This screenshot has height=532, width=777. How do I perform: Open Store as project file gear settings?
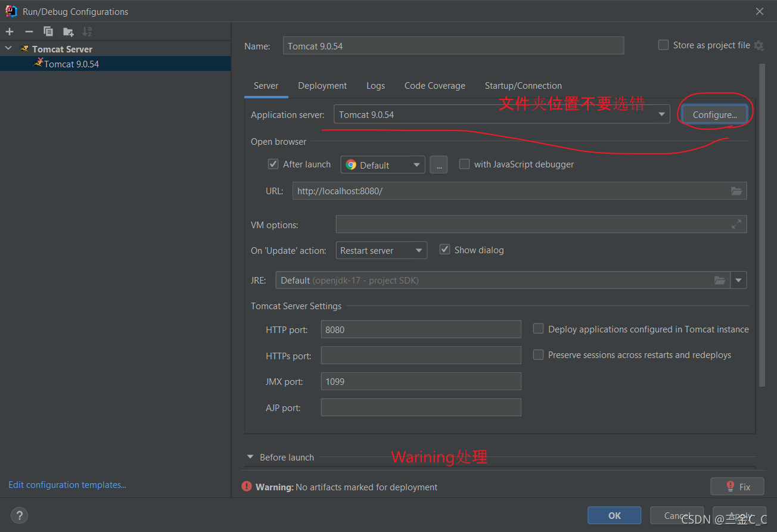pos(759,45)
